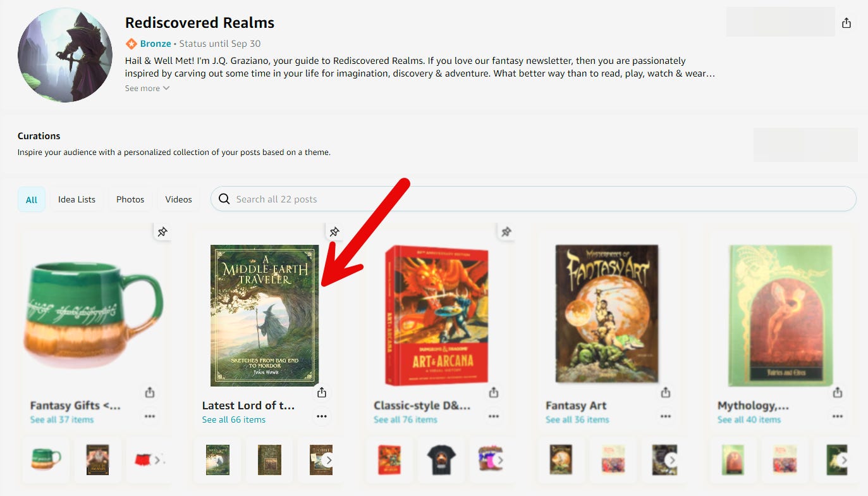Image resolution: width=868 pixels, height=496 pixels.
Task: Open the Bronze status link
Action: [x=156, y=44]
